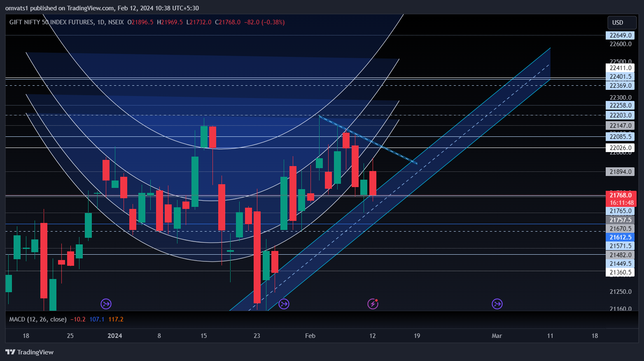Select the 22258.0 price label

(620, 105)
